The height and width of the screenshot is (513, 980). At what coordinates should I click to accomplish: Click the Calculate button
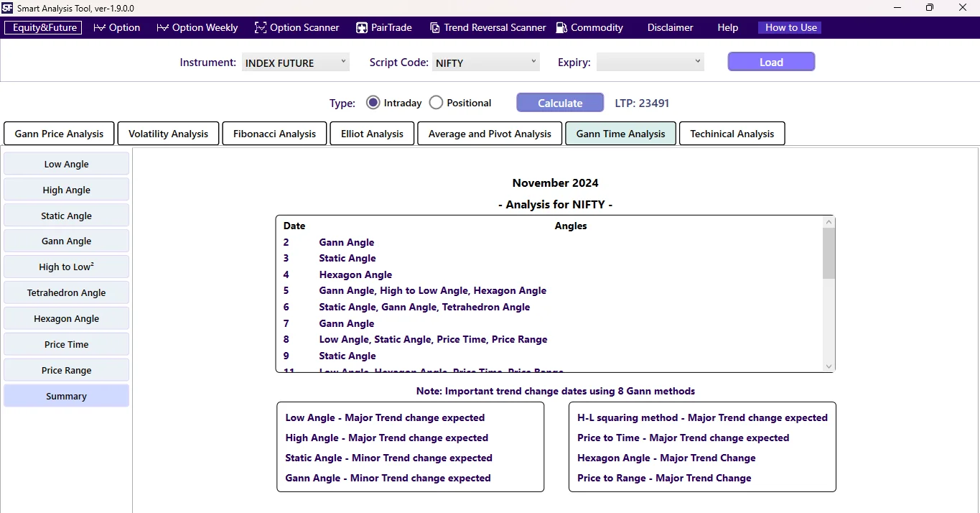click(559, 102)
